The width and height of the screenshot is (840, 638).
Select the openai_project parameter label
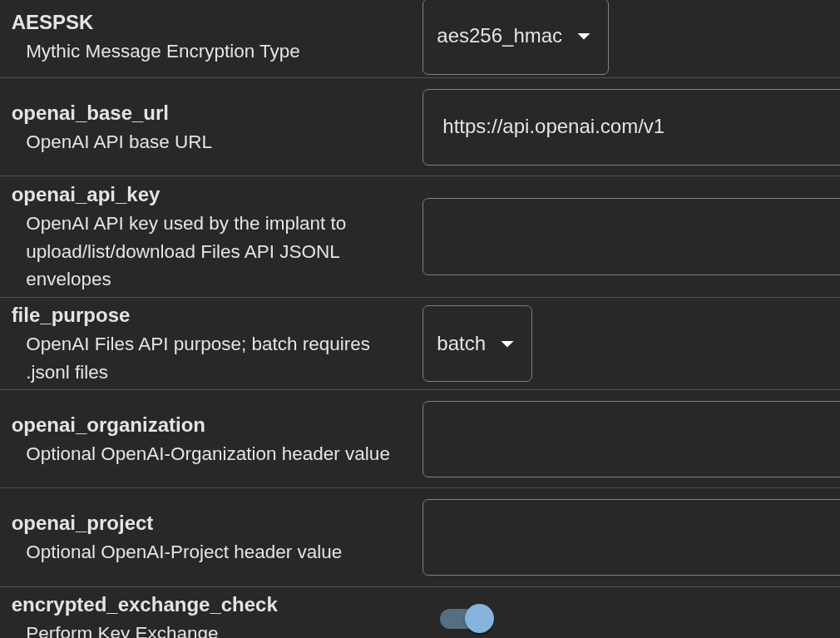pyautogui.click(x=82, y=523)
